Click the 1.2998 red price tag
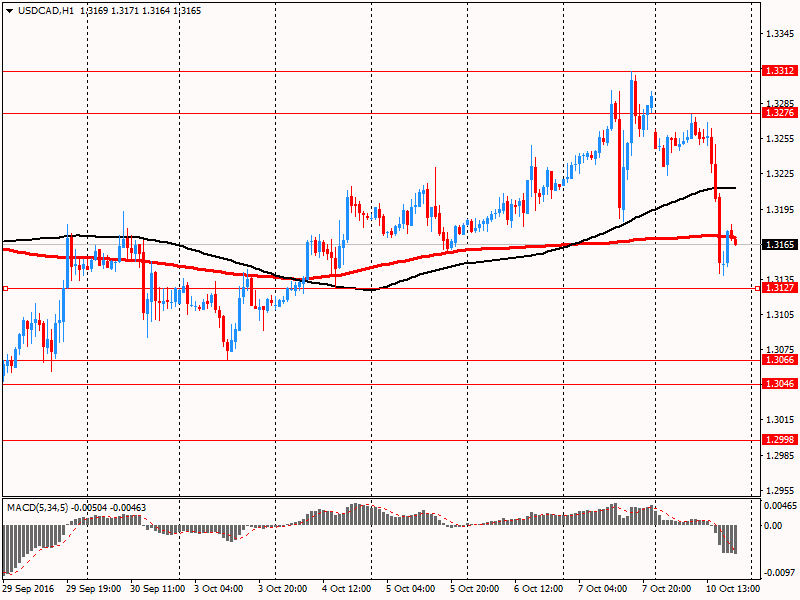Screen dimensions: 800x600 (778, 440)
